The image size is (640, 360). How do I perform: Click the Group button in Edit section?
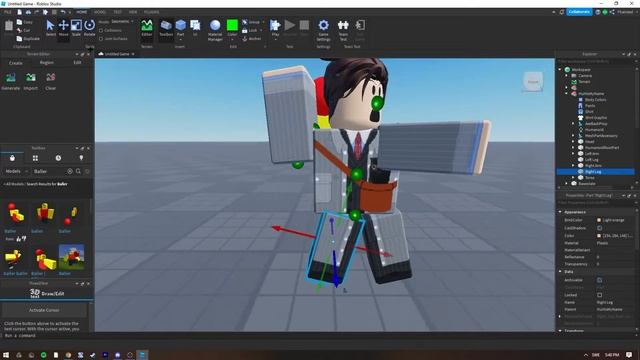pos(251,22)
